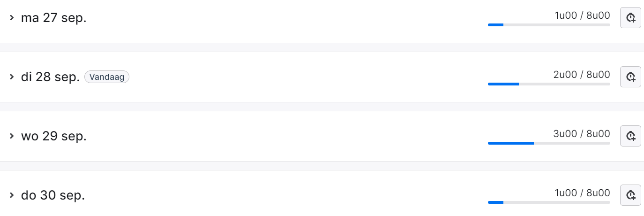This screenshot has width=644, height=216.
Task: Click the 1u00 / 8u00 total on ma 27 sep.
Action: click(583, 15)
